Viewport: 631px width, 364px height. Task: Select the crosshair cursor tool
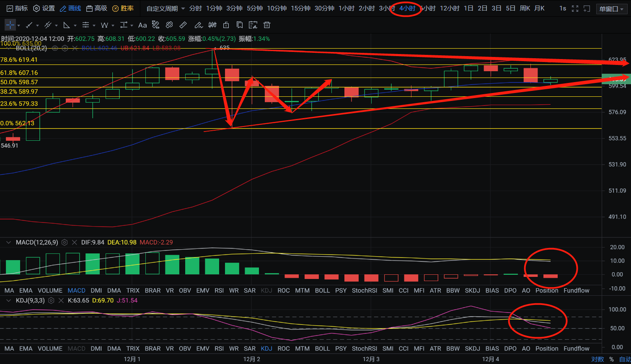(10, 25)
